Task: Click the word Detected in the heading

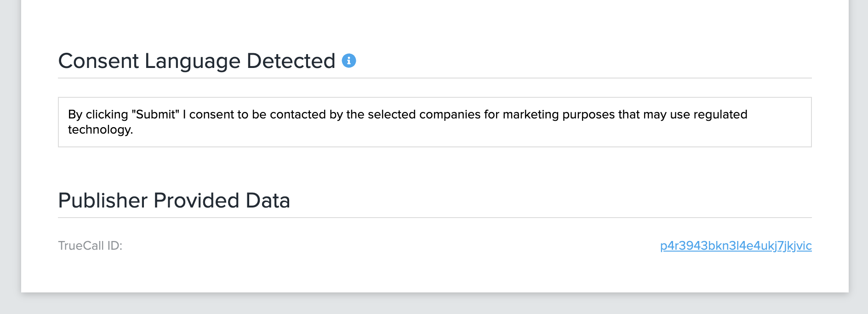Action: (x=291, y=61)
